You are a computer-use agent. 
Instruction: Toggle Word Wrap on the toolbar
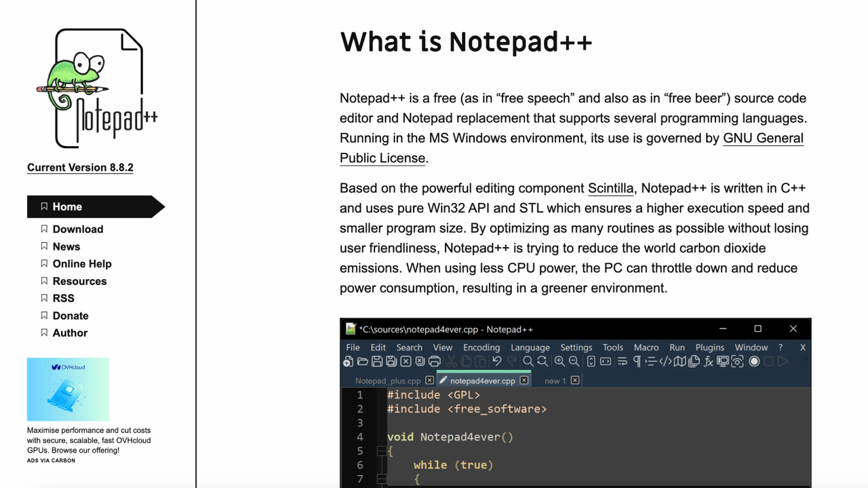622,362
